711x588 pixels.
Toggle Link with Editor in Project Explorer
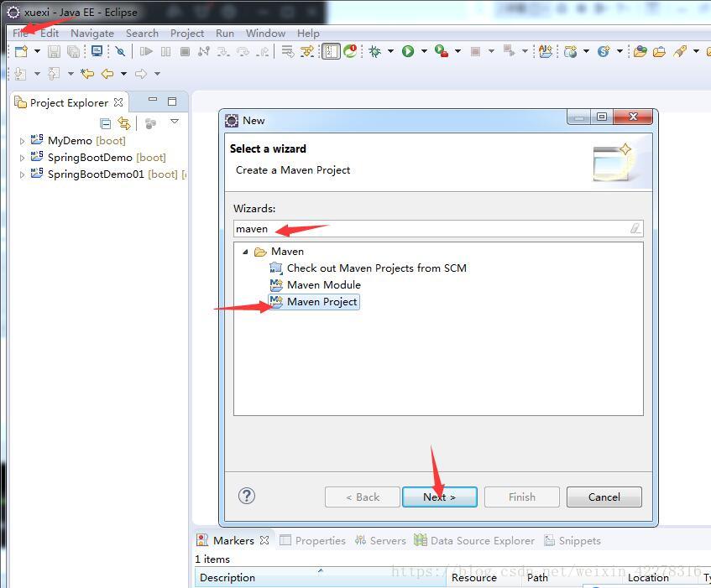click(123, 122)
